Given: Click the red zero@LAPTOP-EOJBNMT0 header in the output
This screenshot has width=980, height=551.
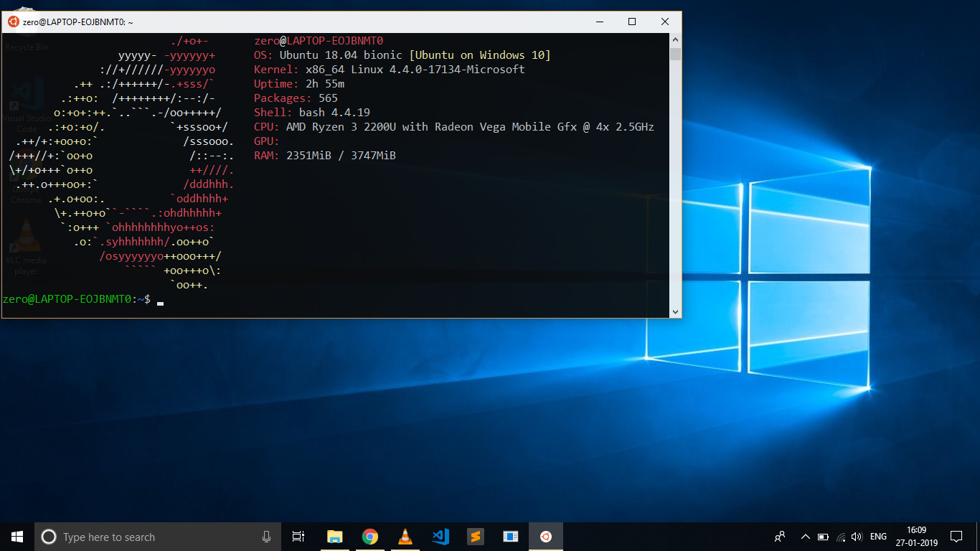Looking at the screenshot, I should 319,41.
